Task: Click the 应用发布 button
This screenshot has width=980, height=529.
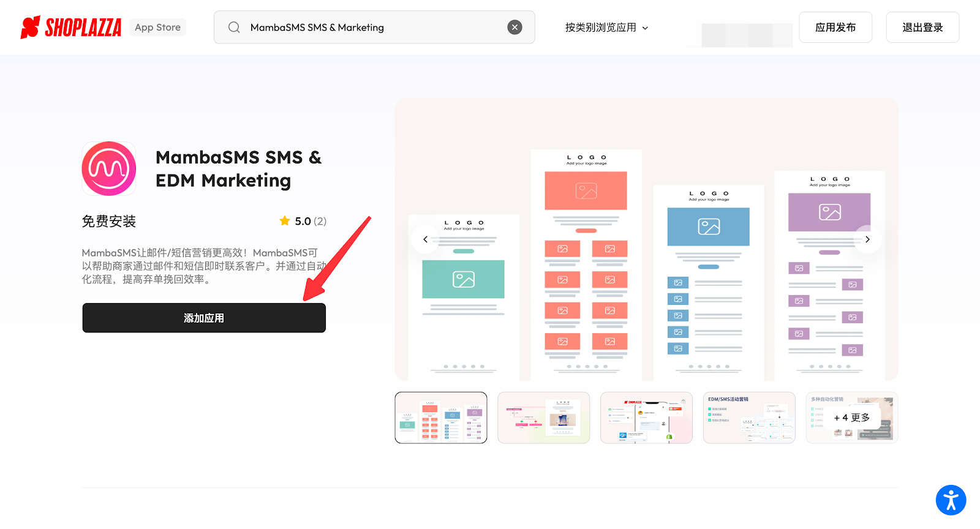Action: coord(835,28)
